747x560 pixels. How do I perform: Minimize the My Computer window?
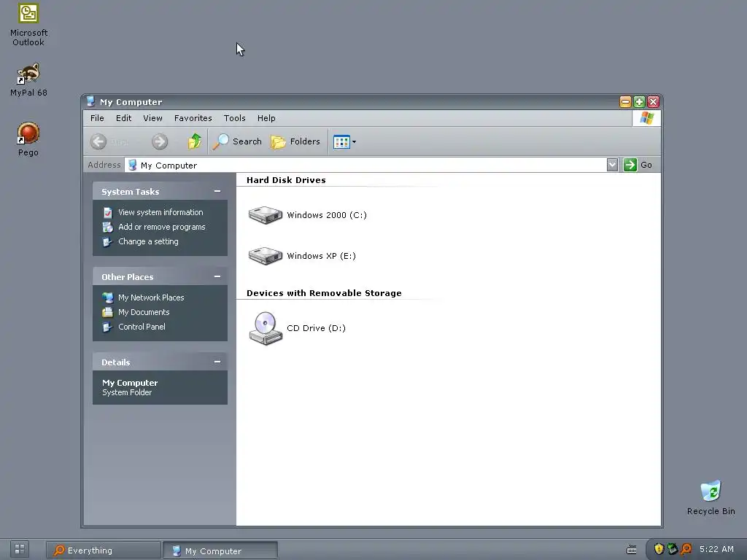(625, 101)
